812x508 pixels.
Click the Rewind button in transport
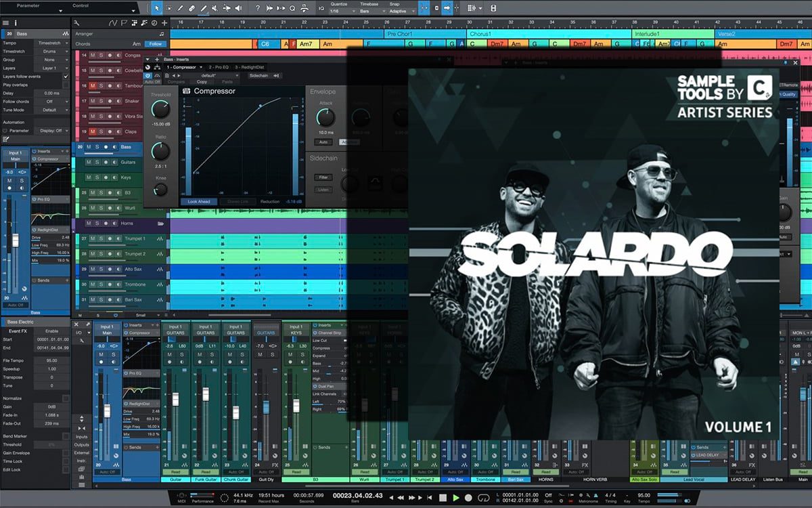(x=401, y=498)
